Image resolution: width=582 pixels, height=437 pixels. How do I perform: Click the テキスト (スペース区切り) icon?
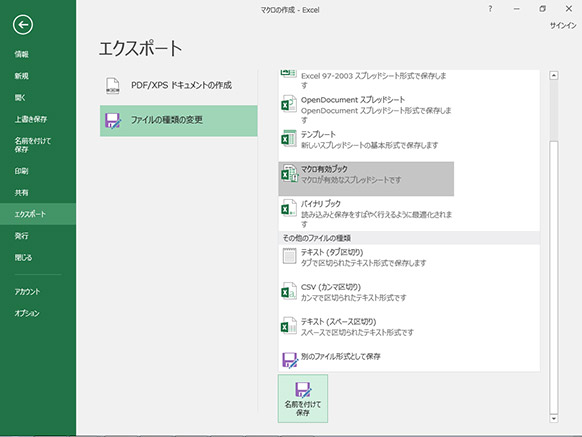289,326
